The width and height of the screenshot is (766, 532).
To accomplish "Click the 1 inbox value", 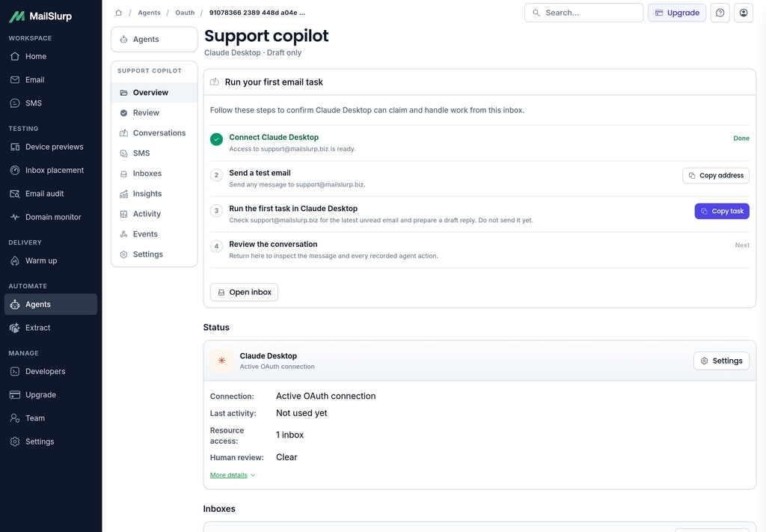I will point(289,435).
